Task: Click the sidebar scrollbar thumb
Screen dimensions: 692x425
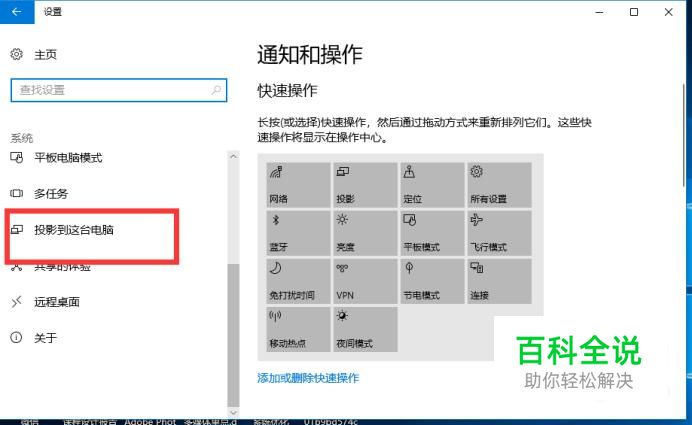Action: (x=233, y=335)
